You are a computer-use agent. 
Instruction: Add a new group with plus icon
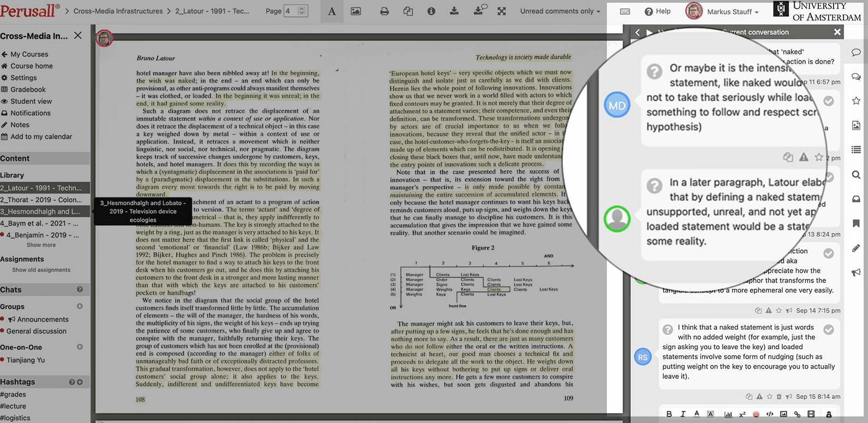coord(80,306)
